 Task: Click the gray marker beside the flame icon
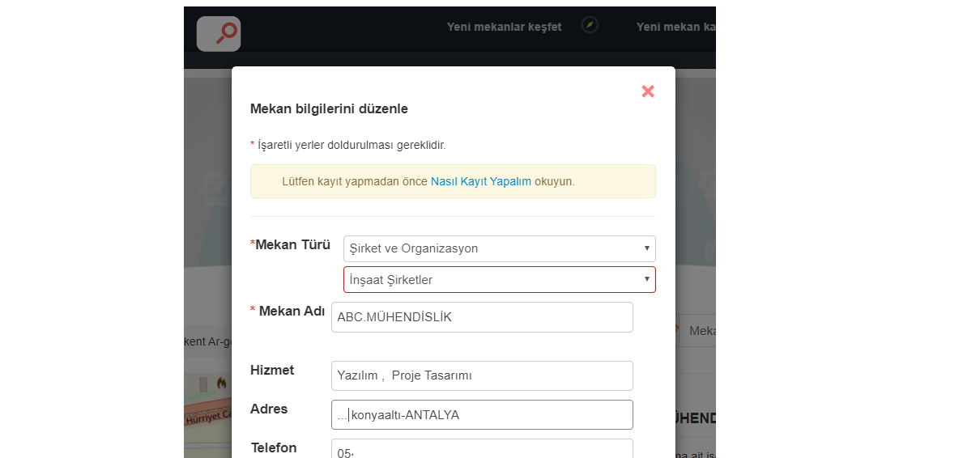[x=203, y=384]
